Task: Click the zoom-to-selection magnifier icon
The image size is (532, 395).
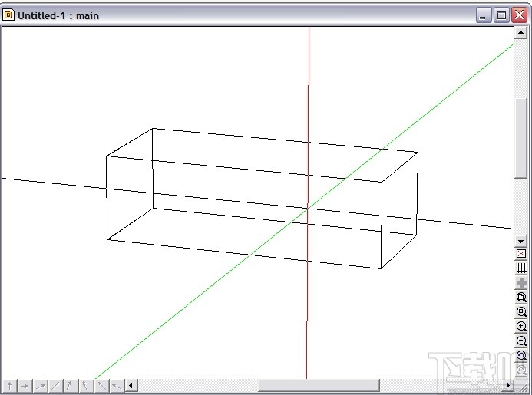Action: click(521, 312)
